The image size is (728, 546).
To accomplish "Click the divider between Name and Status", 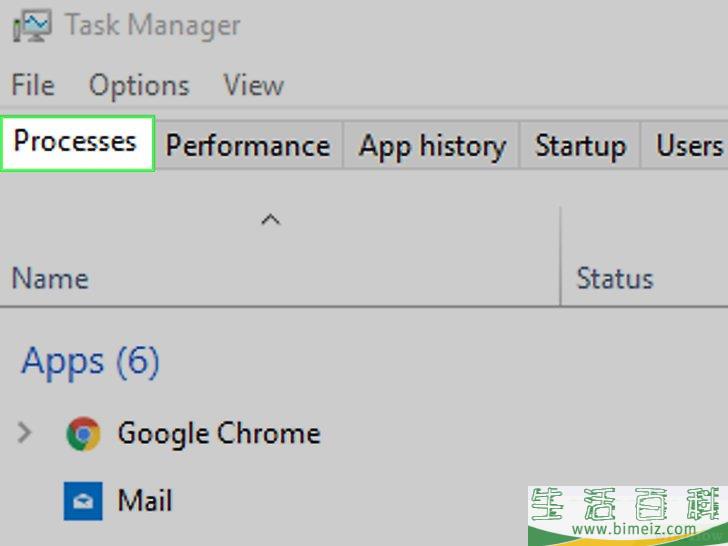I will (560, 256).
